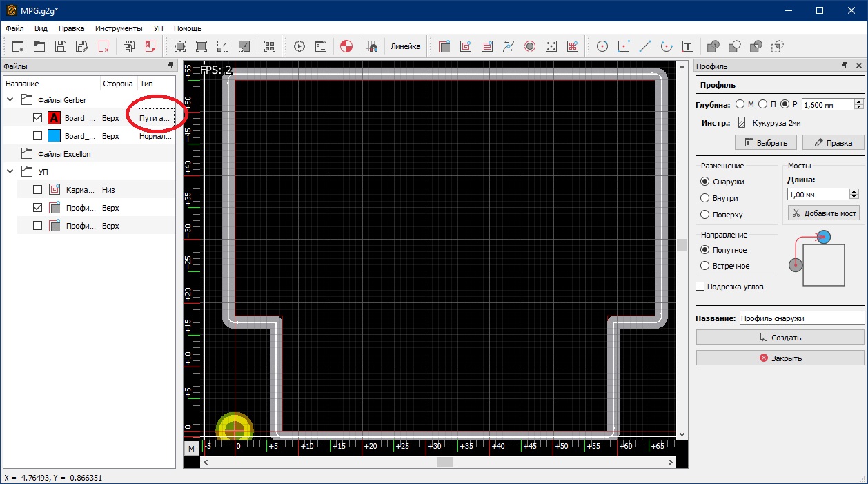This screenshot has height=484, width=868.
Task: Toggle the grid snap magnet icon
Action: [x=372, y=46]
